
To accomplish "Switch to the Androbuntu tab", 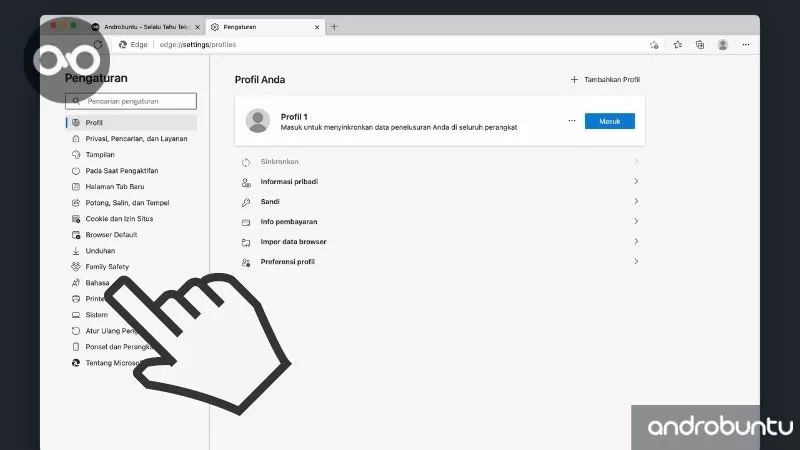I will click(145, 27).
